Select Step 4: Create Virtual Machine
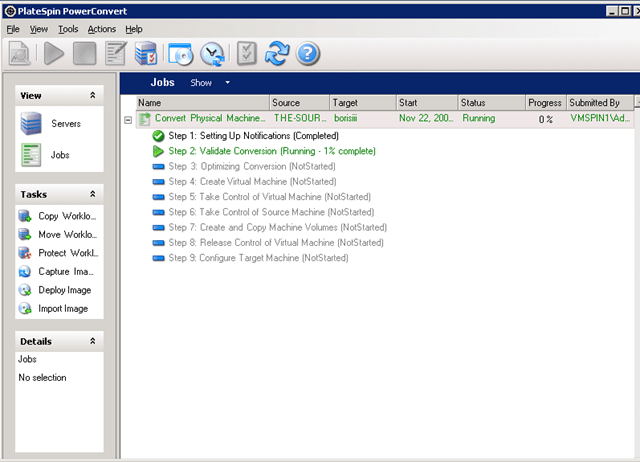 tap(251, 182)
